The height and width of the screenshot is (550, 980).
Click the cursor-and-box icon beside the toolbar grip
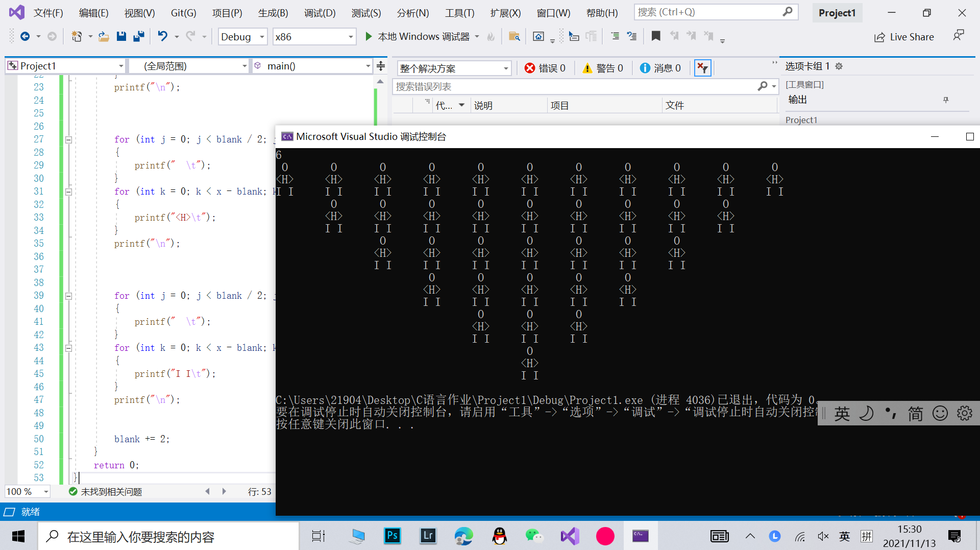574,36
